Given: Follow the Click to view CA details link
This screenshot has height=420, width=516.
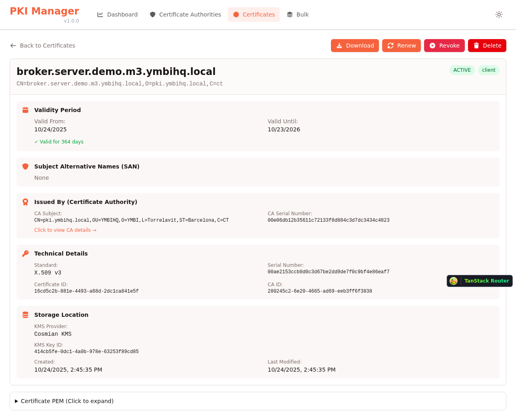Looking at the screenshot, I should (65, 230).
